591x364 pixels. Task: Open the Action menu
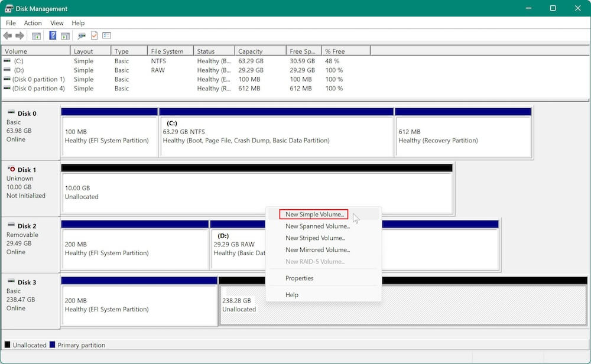point(33,23)
